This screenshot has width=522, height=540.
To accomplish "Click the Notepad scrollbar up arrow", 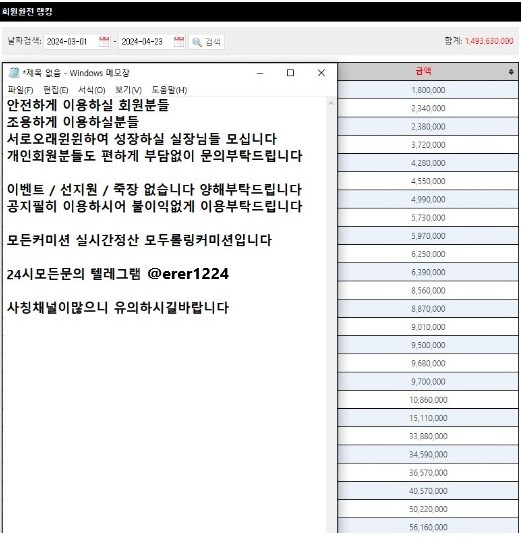I will click(331, 103).
